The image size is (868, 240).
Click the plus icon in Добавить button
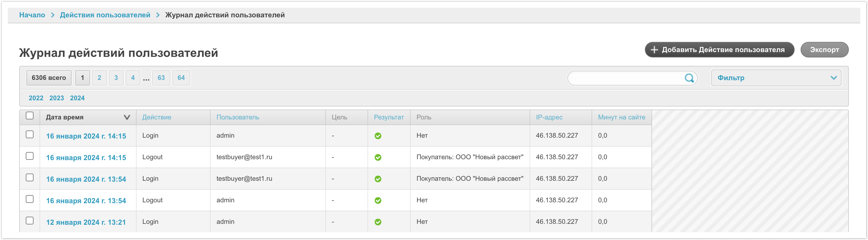tap(654, 50)
